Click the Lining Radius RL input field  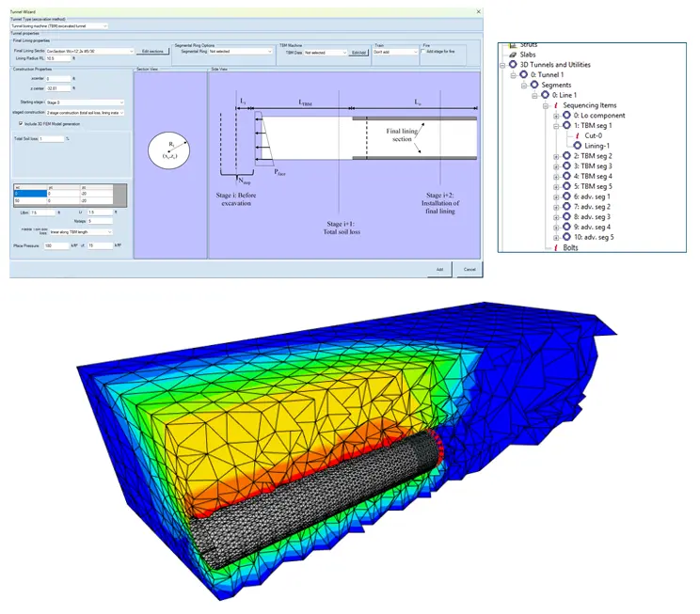click(58, 58)
